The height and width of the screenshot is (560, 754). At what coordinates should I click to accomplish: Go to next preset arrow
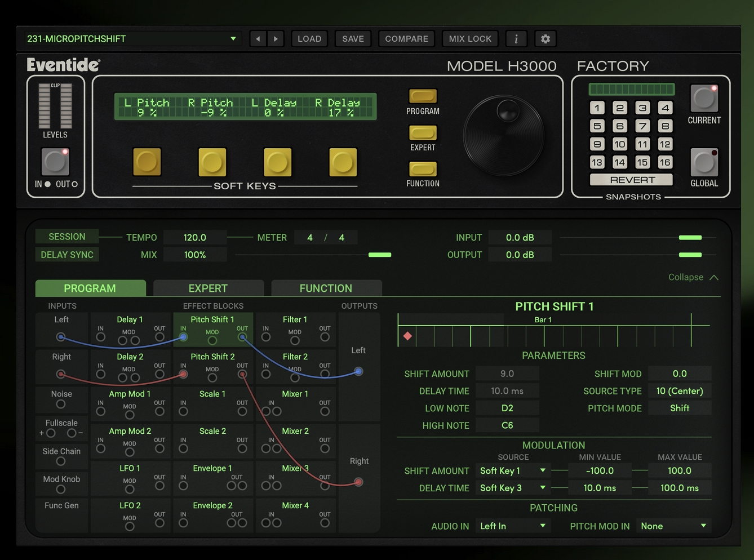276,39
